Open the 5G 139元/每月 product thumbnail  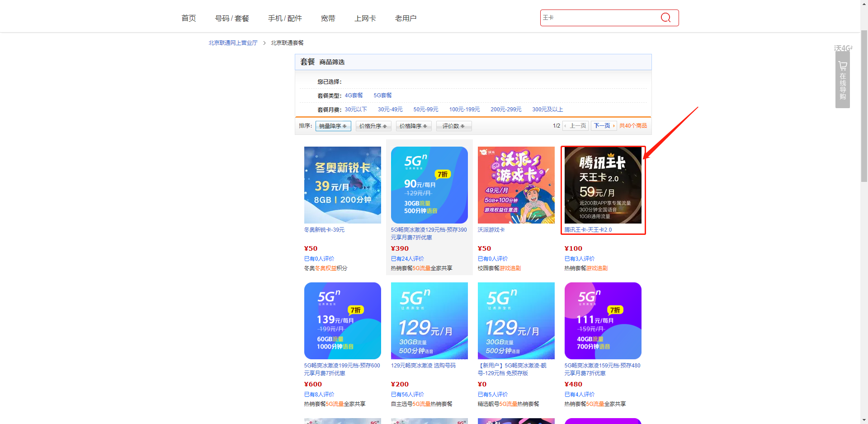coord(343,321)
